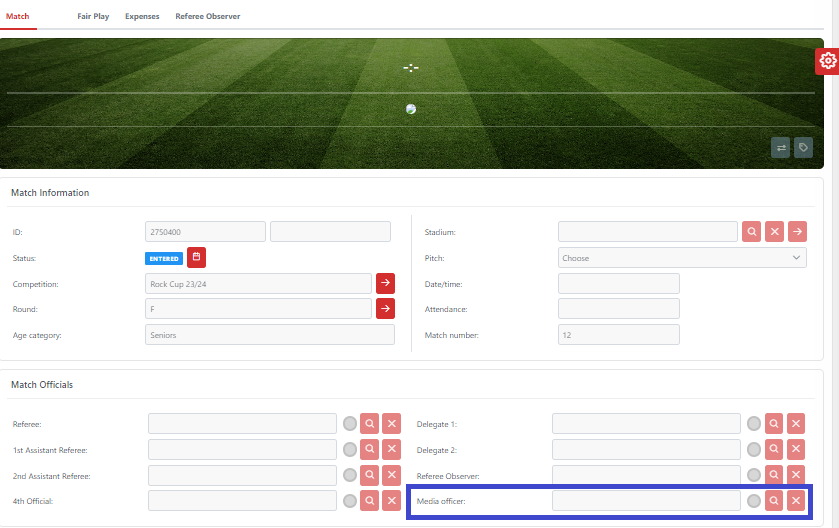Clear the Stadium field

click(774, 232)
